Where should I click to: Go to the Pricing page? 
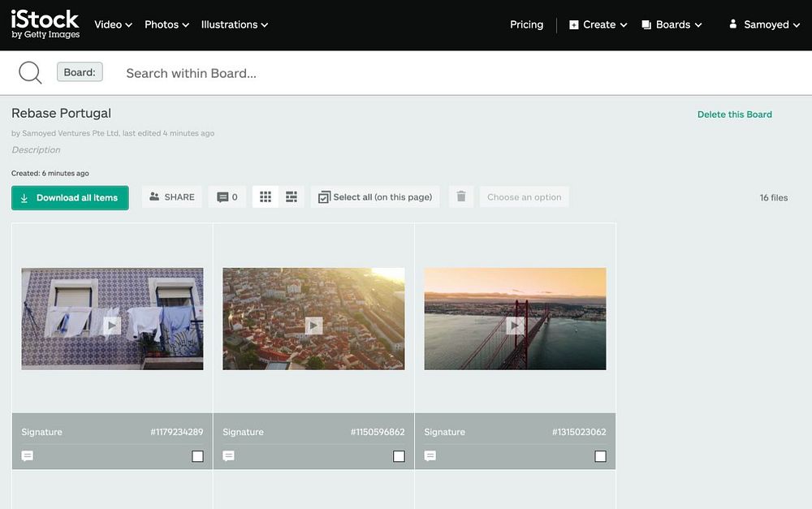[x=526, y=24]
